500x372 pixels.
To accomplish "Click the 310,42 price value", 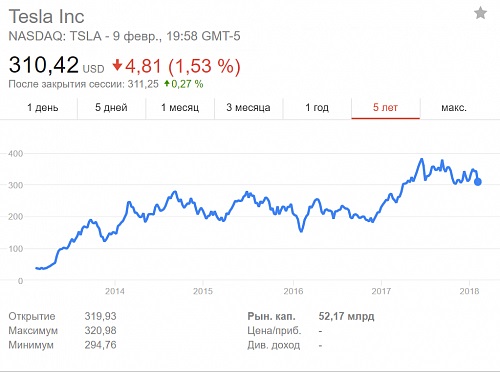I will pos(44,65).
